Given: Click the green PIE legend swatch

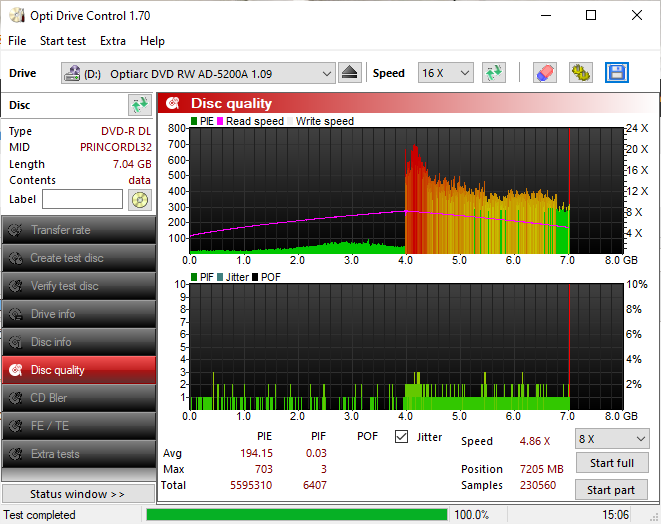Looking at the screenshot, I should tap(194, 121).
